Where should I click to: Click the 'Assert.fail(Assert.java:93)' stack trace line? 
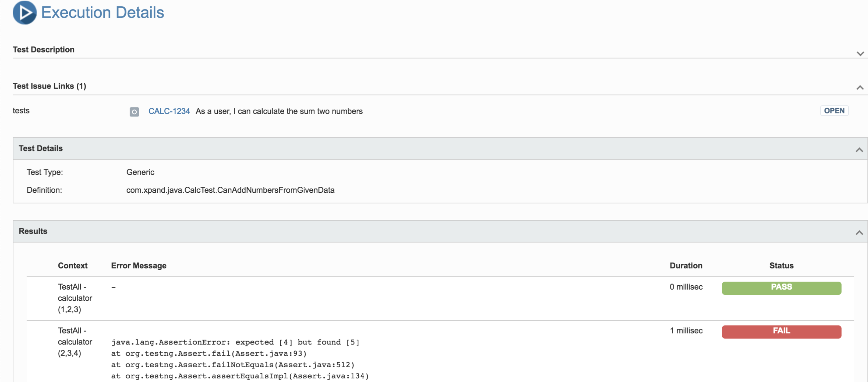click(x=209, y=353)
